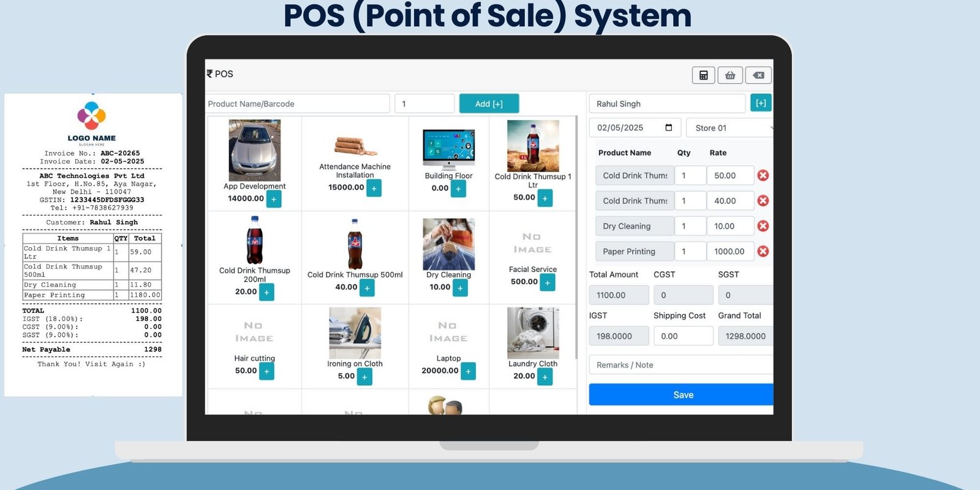Click the shopping basket icon
Viewport: 980px width, 490px height.
pos(730,75)
